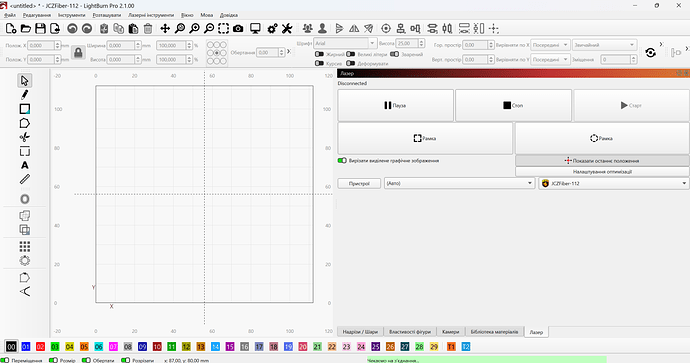Switch to the Бібліотека матеріалів tab
690x363 pixels.
point(494,332)
